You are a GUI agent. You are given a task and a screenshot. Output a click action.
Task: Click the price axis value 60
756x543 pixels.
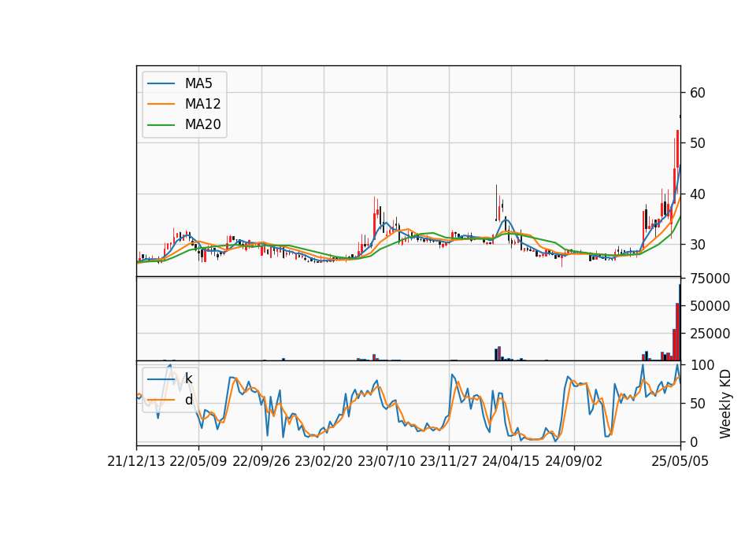[x=698, y=93]
